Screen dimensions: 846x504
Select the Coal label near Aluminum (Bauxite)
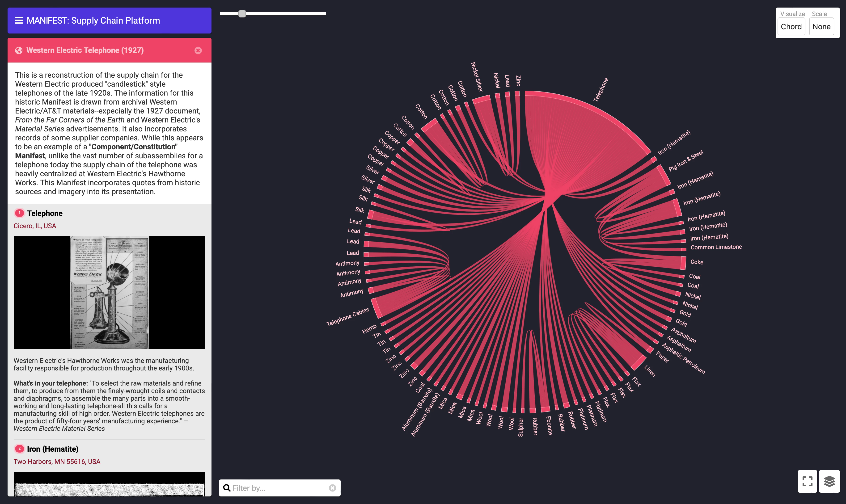pyautogui.click(x=420, y=387)
